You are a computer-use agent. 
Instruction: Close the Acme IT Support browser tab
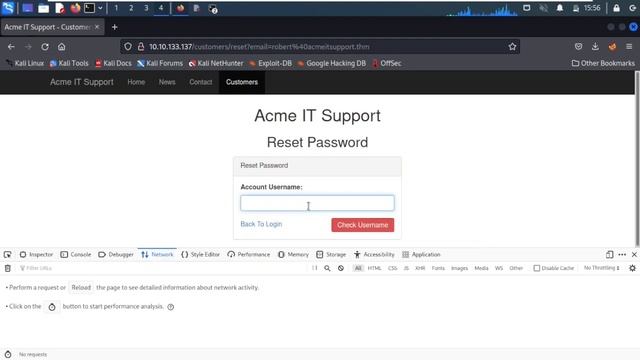(97, 27)
